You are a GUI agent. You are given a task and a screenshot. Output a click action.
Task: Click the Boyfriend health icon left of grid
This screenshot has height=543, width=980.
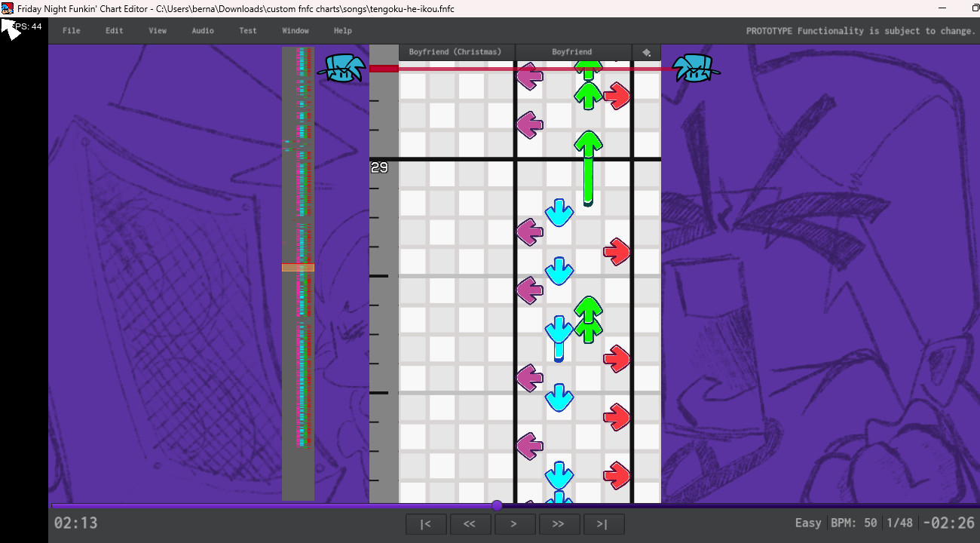[x=341, y=68]
